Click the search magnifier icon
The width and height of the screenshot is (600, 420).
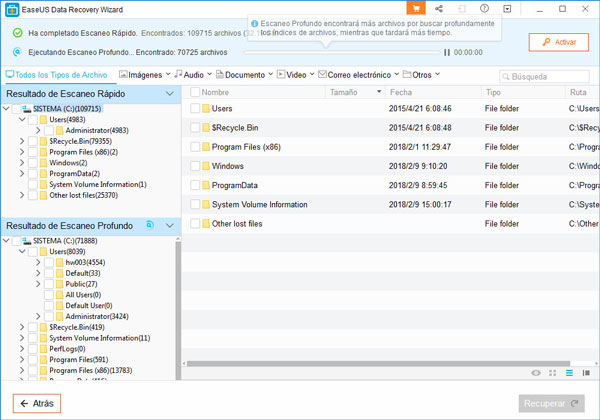[505, 77]
